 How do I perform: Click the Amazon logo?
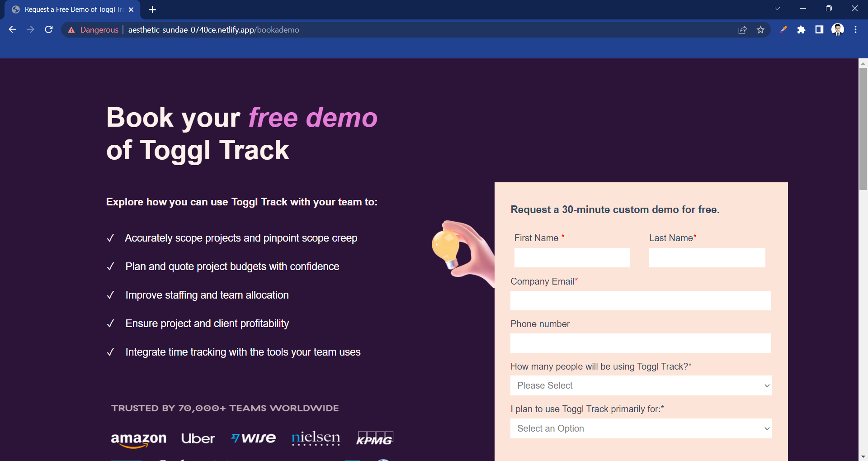[138, 439]
